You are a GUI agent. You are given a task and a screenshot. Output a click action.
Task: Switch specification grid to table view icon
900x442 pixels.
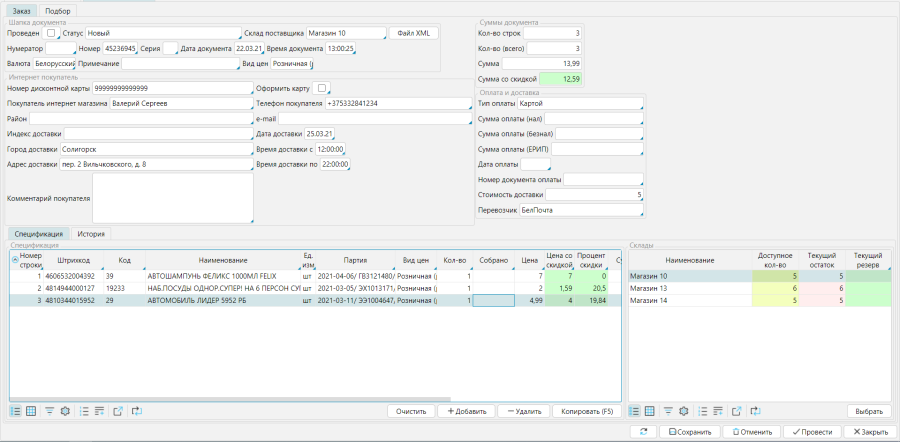coord(31,411)
